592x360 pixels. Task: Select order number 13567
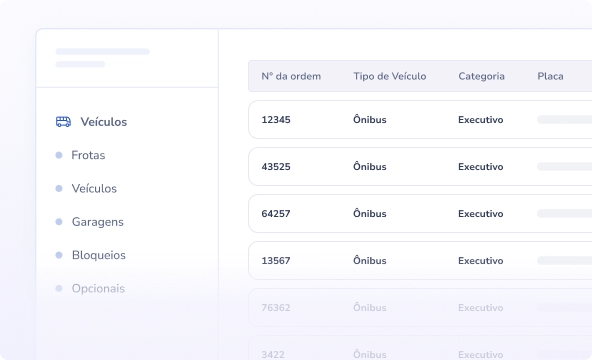pyautogui.click(x=276, y=261)
